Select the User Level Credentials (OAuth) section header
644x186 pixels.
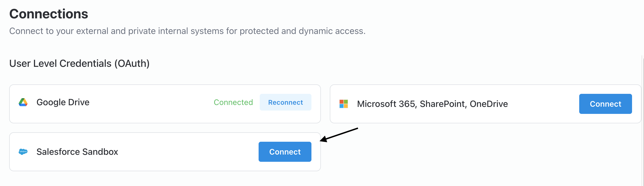[x=79, y=63]
